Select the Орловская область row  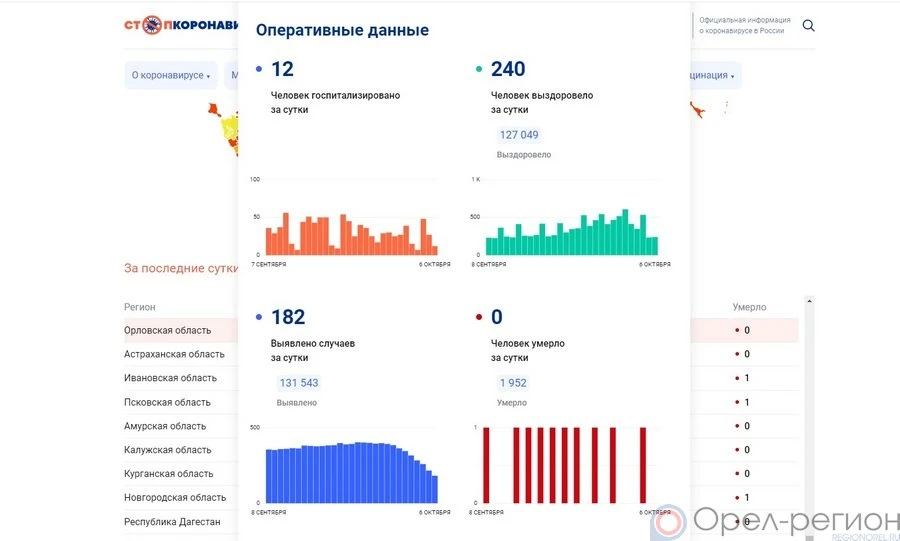click(168, 330)
